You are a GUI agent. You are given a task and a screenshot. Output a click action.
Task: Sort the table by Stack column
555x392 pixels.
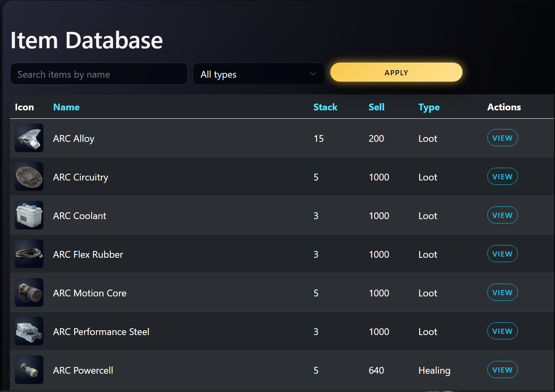pos(326,107)
